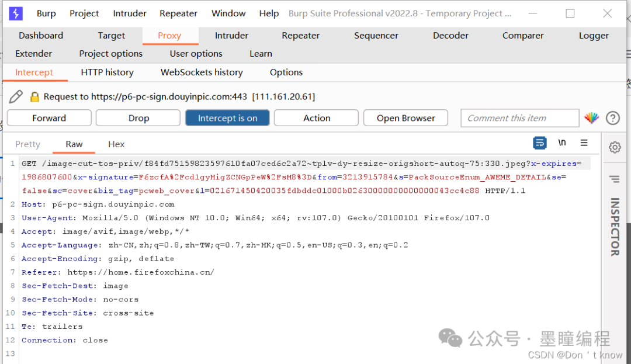Click Open Browser button
631x364 pixels.
pos(405,118)
